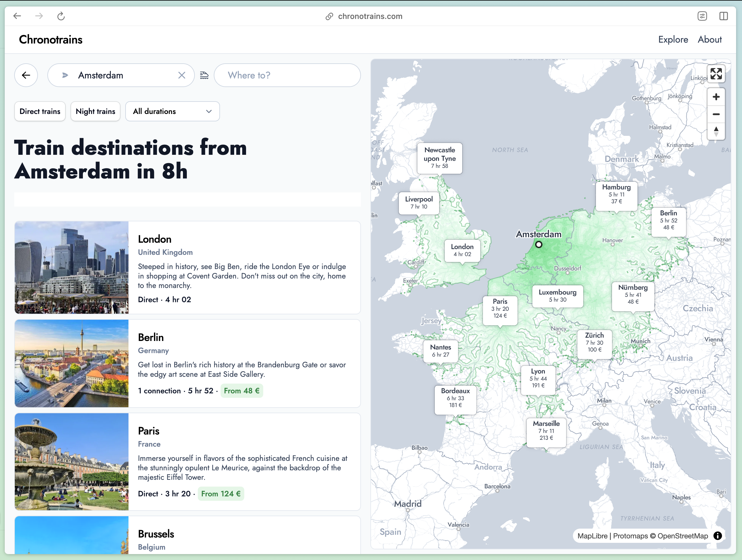Clear the Amsterdam origin with the X
The image size is (742, 560).
(x=182, y=75)
